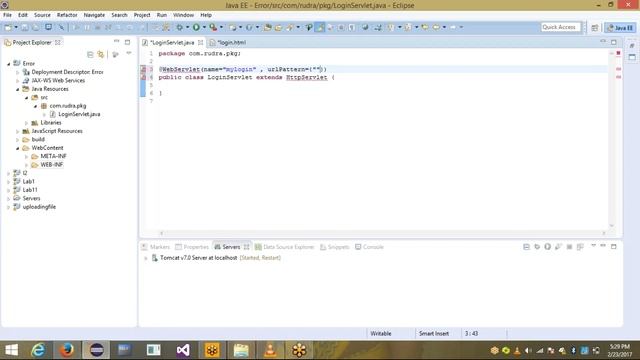Click the horizontal scrollbar of the editor
Viewport: 640px width, 360px height.
[382, 233]
